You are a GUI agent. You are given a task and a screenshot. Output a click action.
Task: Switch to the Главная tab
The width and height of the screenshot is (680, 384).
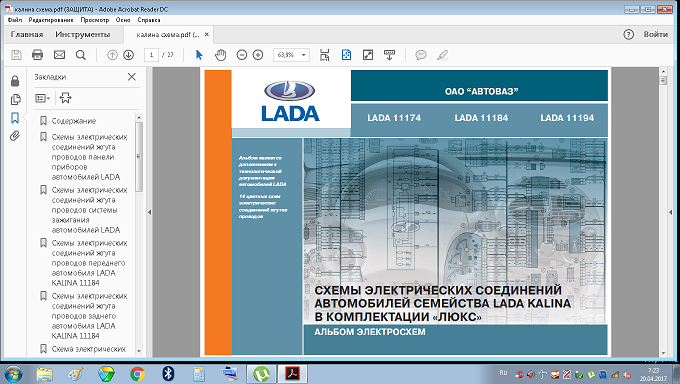[x=27, y=34]
